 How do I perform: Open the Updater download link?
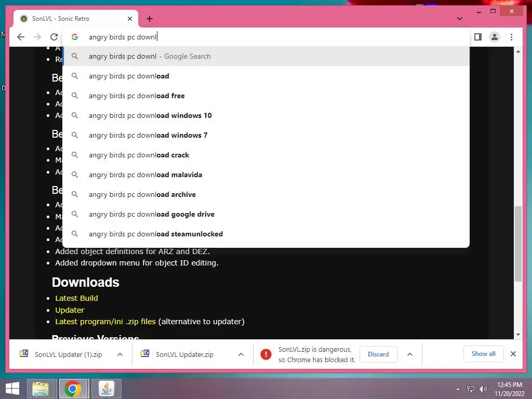(70, 310)
